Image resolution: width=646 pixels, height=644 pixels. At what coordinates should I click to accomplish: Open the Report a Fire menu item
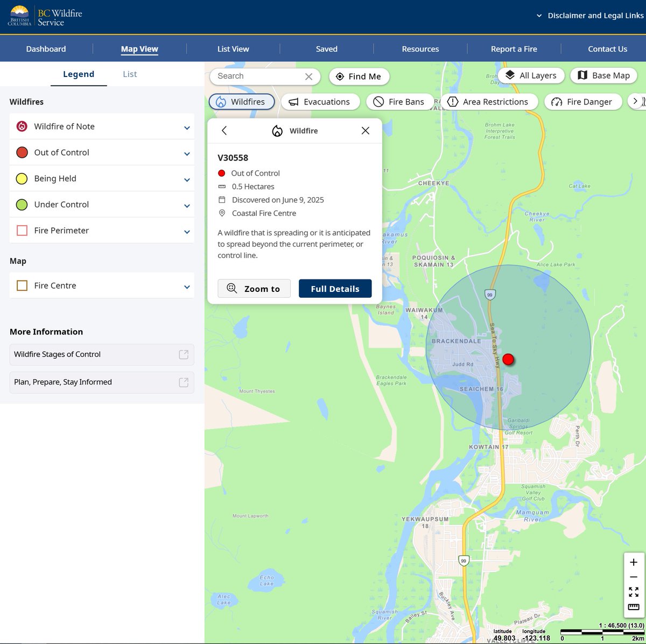coord(514,48)
